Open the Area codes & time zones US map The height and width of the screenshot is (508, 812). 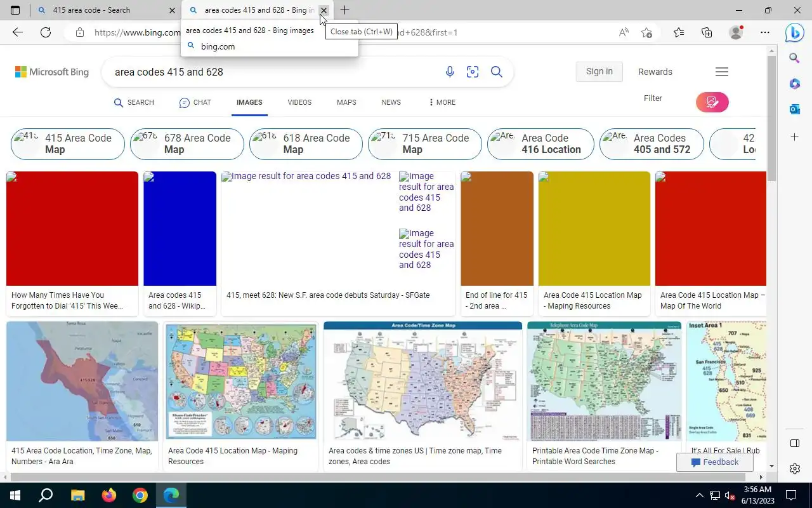tap(422, 381)
